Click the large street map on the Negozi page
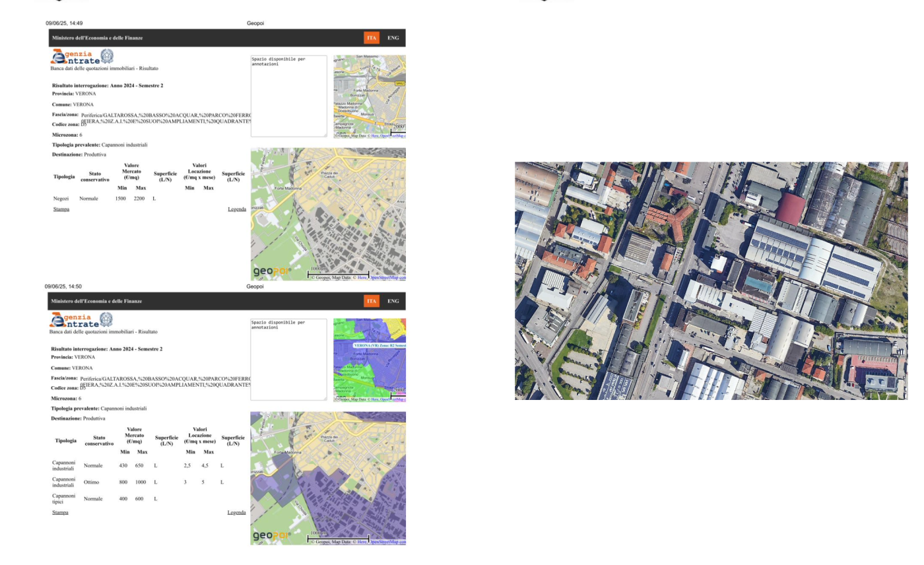 pos(328,215)
